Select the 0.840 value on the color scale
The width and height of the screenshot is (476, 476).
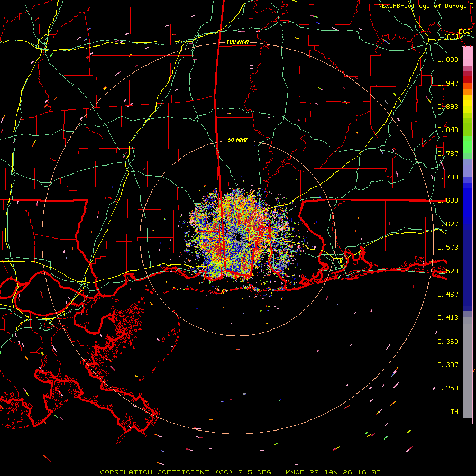[448, 130]
